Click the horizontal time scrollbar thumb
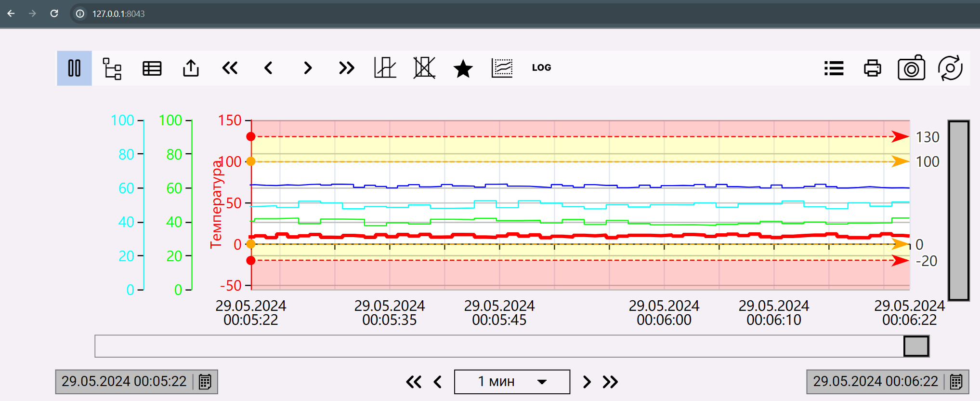The image size is (980, 401). [916, 346]
